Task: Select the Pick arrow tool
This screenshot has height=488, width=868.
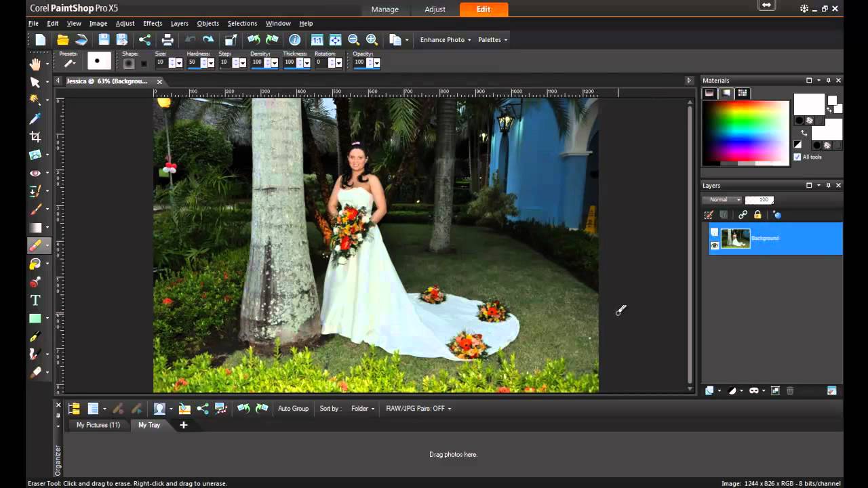Action: [35, 82]
